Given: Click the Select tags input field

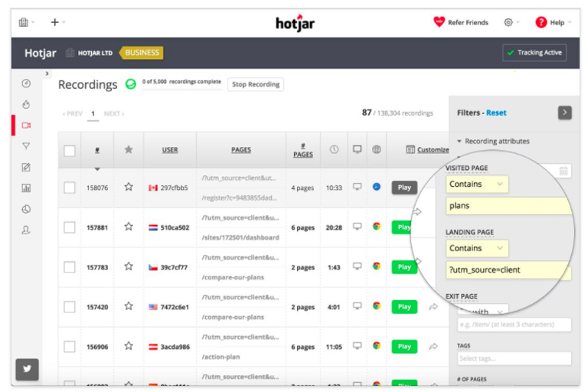Looking at the screenshot, I should point(514,358).
